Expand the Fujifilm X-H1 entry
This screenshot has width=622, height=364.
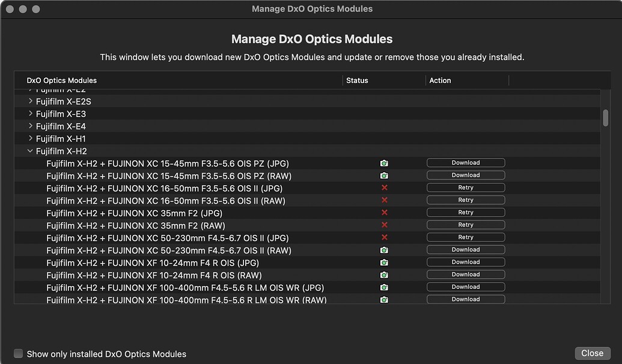click(x=31, y=138)
